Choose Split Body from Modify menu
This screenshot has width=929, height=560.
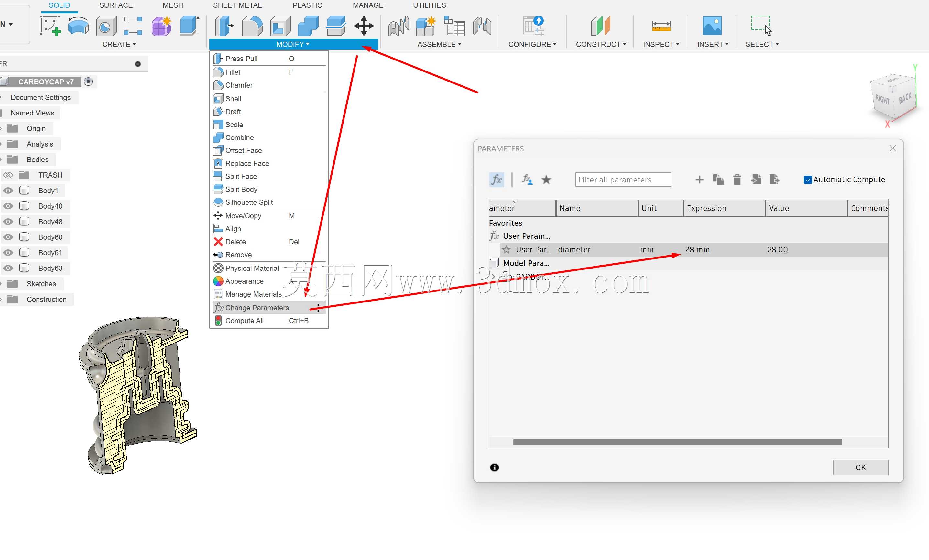click(x=269, y=189)
